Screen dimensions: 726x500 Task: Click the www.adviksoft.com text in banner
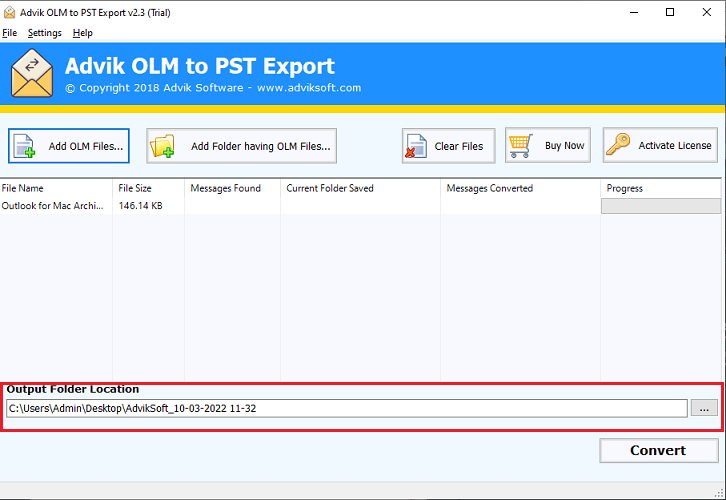(x=309, y=88)
